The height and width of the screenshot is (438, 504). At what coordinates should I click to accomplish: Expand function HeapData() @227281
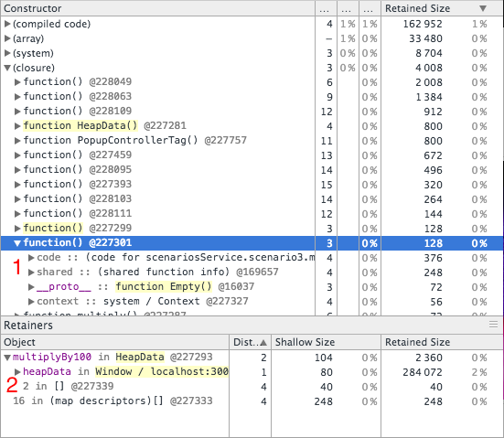[17, 126]
